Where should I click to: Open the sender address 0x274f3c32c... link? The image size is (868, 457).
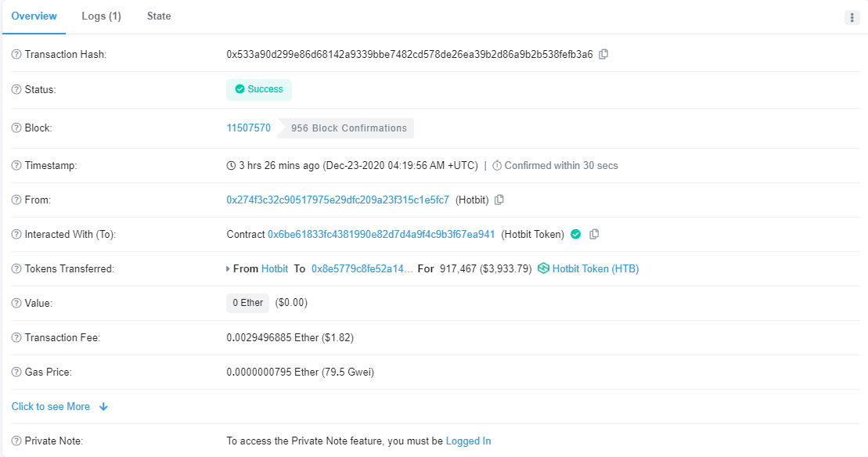337,200
